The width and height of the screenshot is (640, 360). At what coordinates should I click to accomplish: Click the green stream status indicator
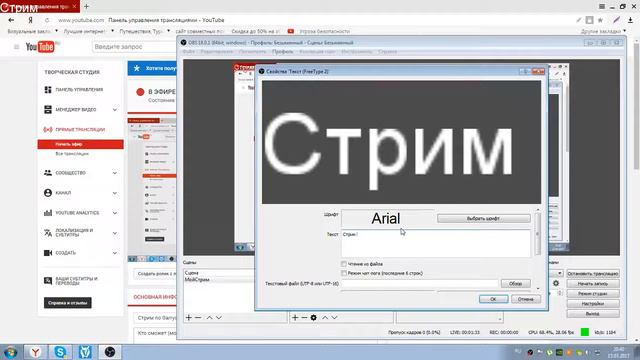[x=584, y=332]
